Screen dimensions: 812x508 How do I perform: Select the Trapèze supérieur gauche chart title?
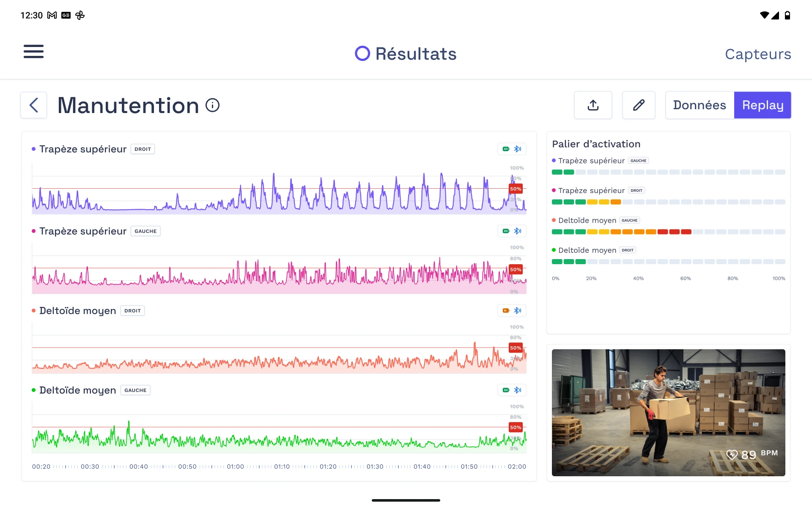coord(83,231)
